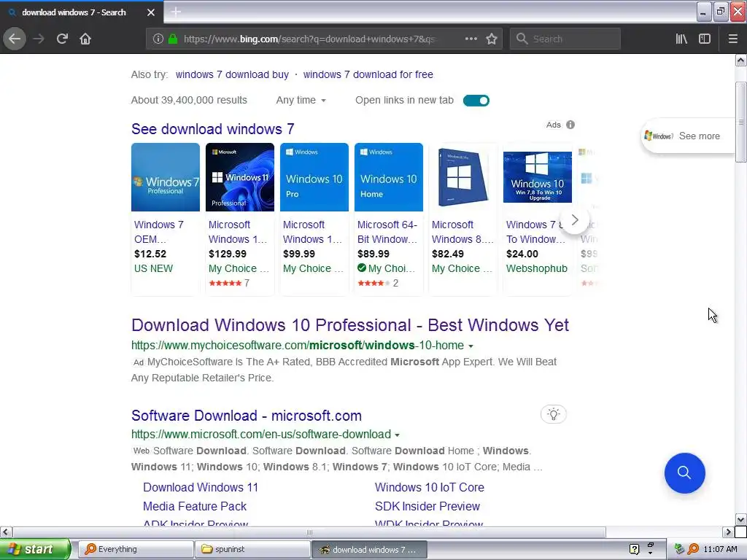The height and width of the screenshot is (560, 747).
Task: Click the forward navigation arrow
Action: pyautogui.click(x=39, y=39)
